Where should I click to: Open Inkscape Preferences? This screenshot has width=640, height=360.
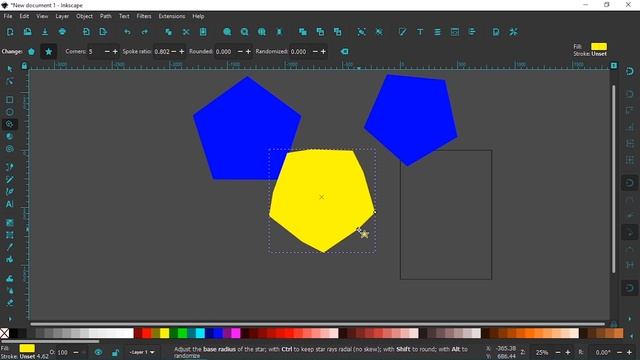[513, 32]
